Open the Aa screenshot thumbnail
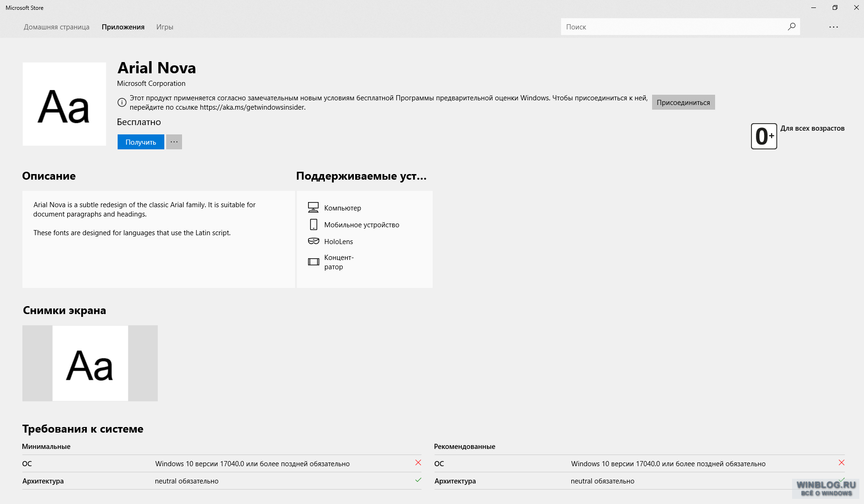Viewport: 864px width, 504px height. (x=90, y=363)
